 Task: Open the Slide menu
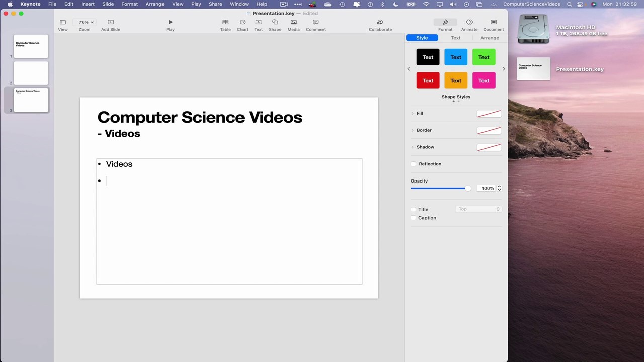[x=108, y=4]
